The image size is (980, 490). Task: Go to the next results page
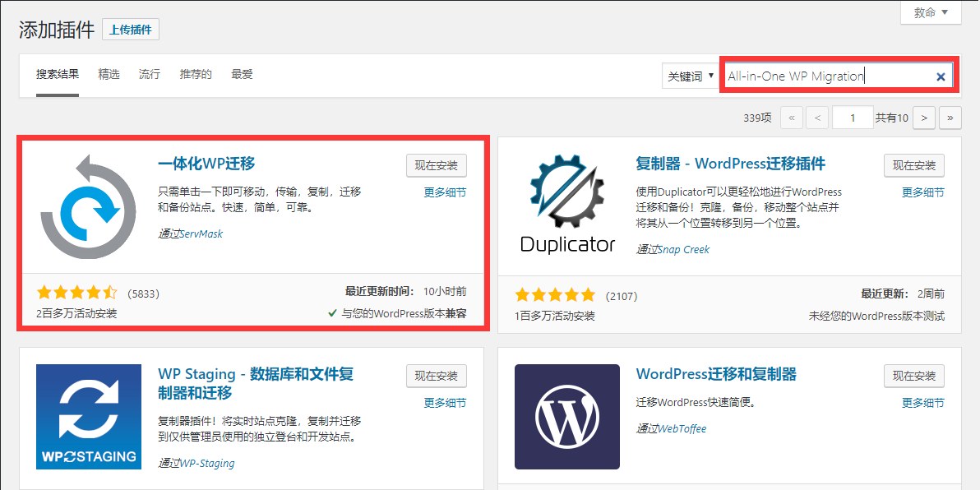(924, 118)
